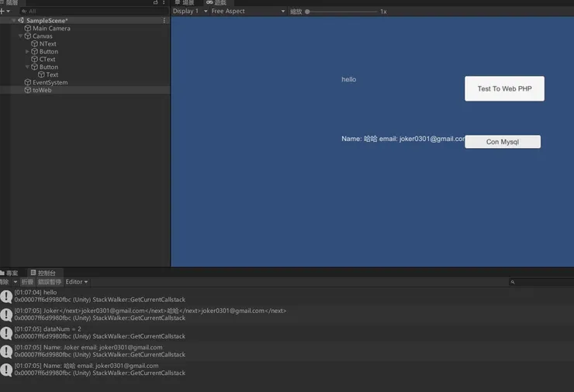This screenshot has width=574, height=392.
Task: Click the hello text in game view
Action: tap(348, 79)
